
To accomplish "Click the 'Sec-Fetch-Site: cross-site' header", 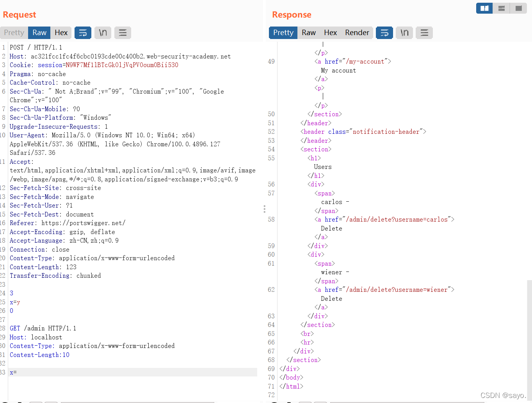I will 55,188.
